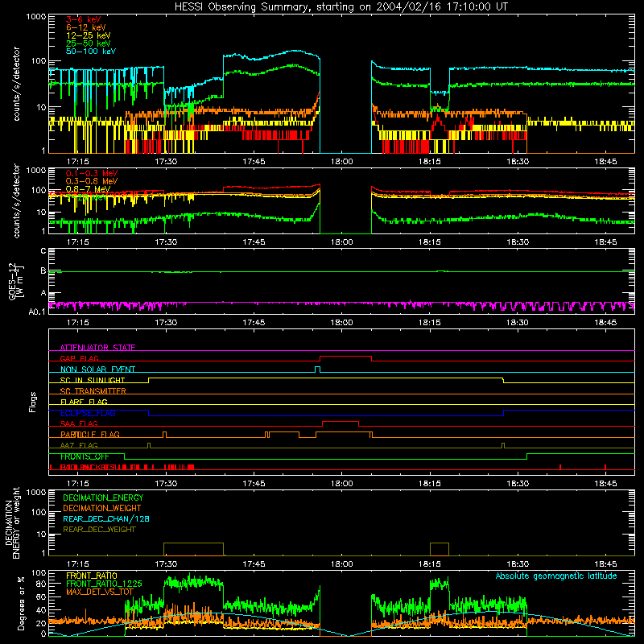Select the MAX_DET_VS_TOT legend label
This screenshot has height=644, width=644.
(100, 592)
